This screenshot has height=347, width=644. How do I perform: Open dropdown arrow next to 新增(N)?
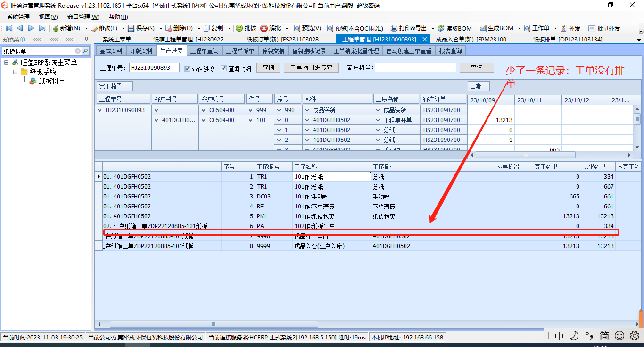click(86, 28)
